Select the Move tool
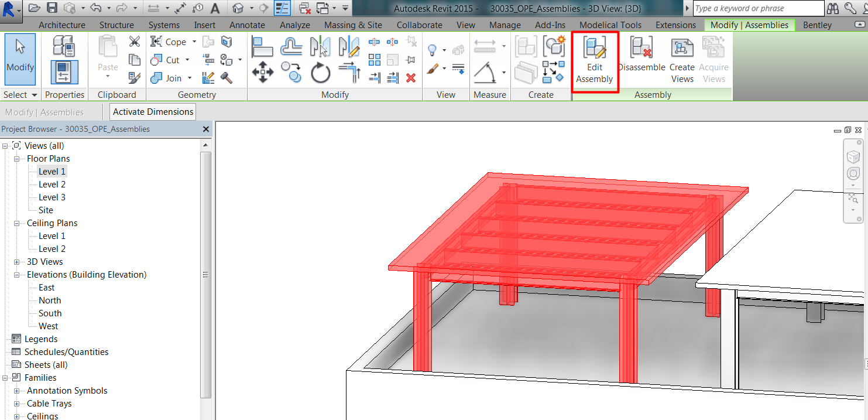 pos(263,73)
